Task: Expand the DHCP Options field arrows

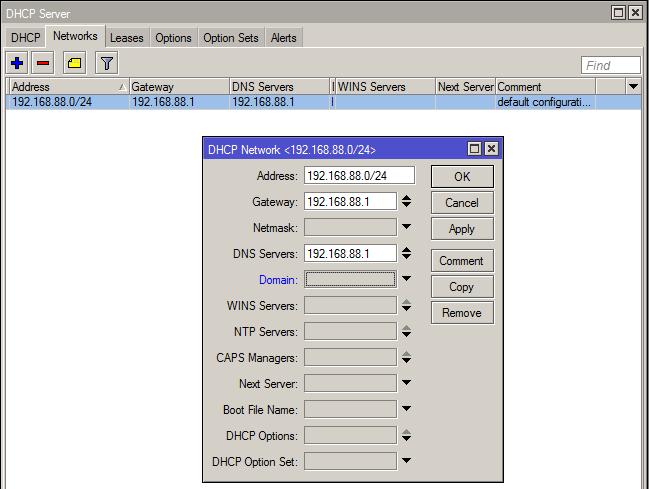Action: (x=406, y=436)
